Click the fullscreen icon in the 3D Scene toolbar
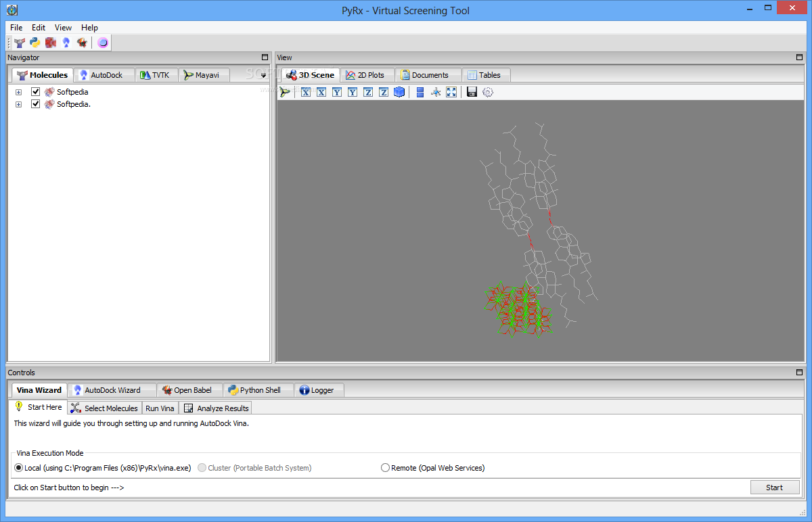812x522 pixels. click(x=451, y=92)
